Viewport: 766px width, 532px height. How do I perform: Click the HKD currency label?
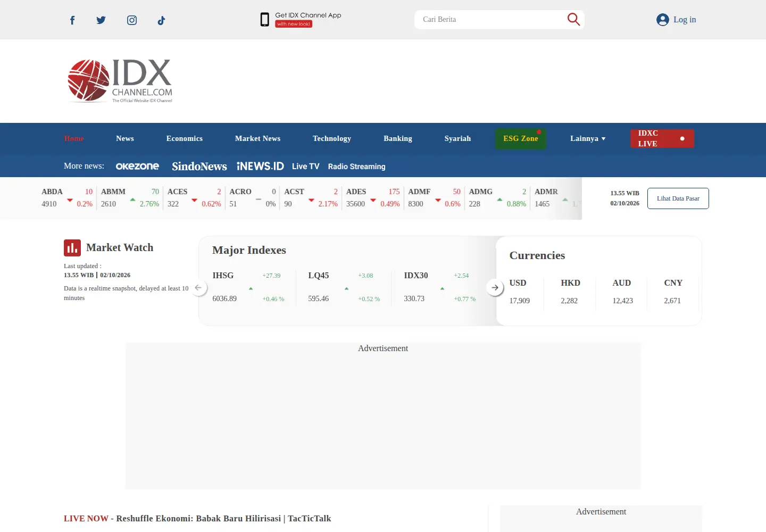570,283
